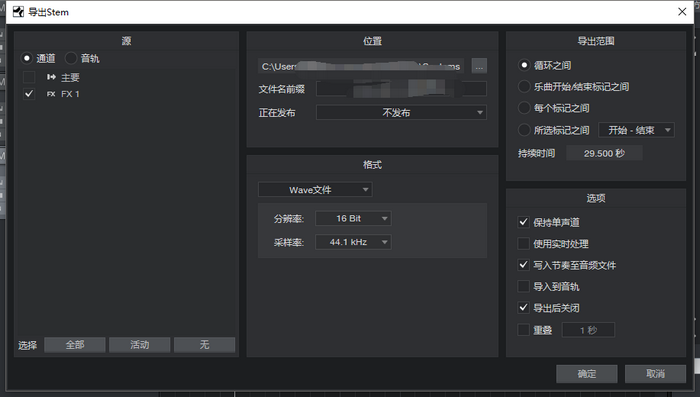Click the Studio One icon in title bar
The width and height of the screenshot is (700, 397).
pyautogui.click(x=18, y=12)
